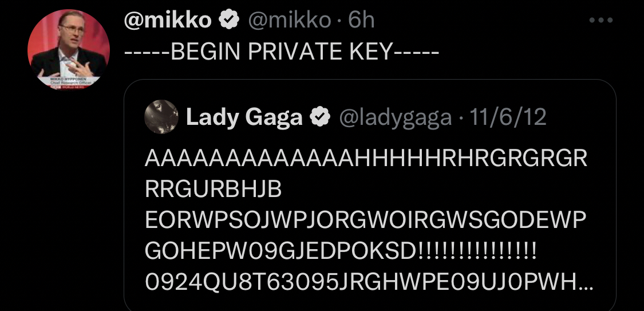This screenshot has width=644, height=311.
Task: Open mikko's profile picture
Action: click(x=68, y=49)
